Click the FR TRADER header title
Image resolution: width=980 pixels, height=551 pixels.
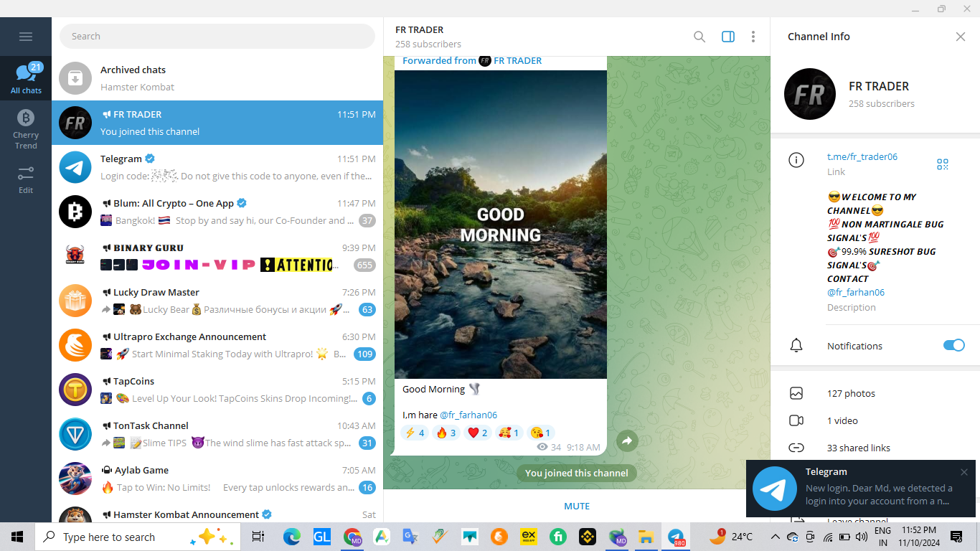[x=420, y=30]
